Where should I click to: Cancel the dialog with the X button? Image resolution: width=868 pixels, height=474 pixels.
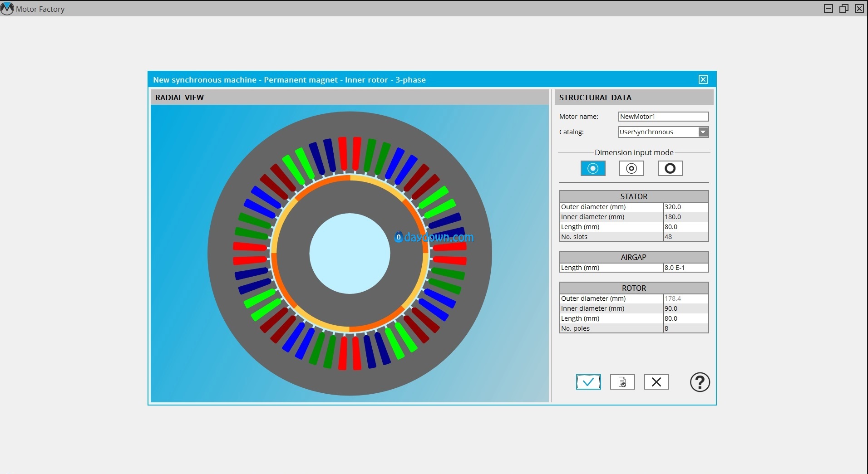(x=656, y=382)
